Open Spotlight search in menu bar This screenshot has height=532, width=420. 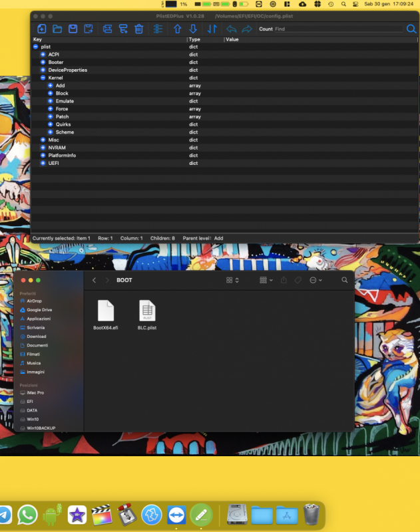click(343, 4)
